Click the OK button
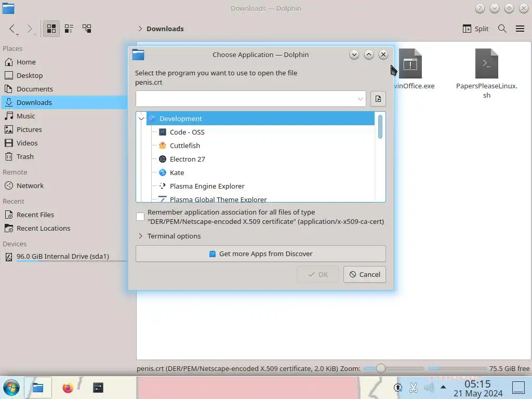Screen dimensions: 532x399 tap(318, 274)
